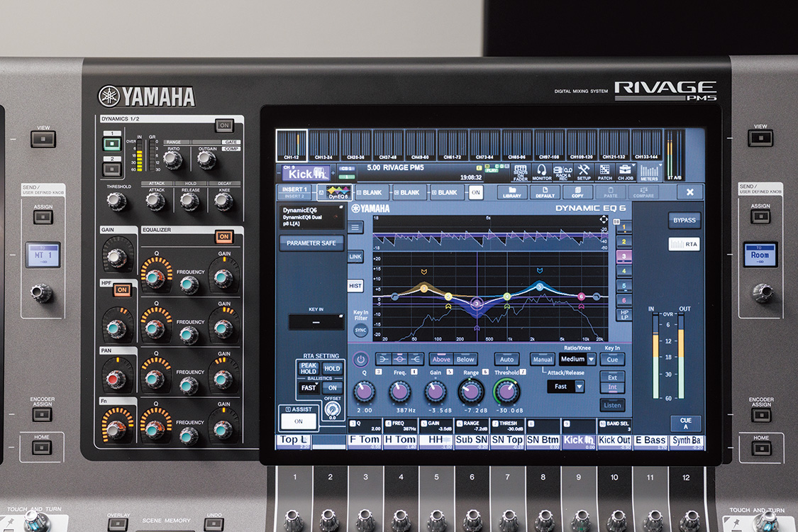
Task: Open the Patch grid icon
Action: 604,172
